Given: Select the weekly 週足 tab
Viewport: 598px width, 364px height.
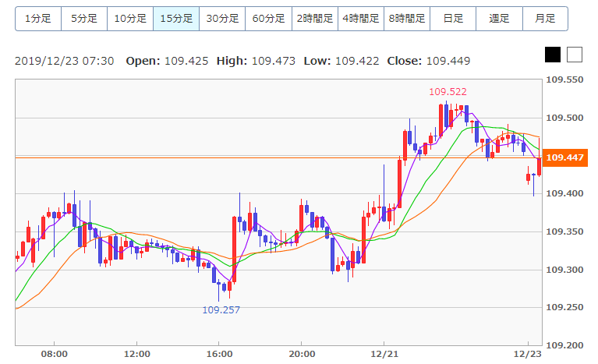Looking at the screenshot, I should click(499, 19).
